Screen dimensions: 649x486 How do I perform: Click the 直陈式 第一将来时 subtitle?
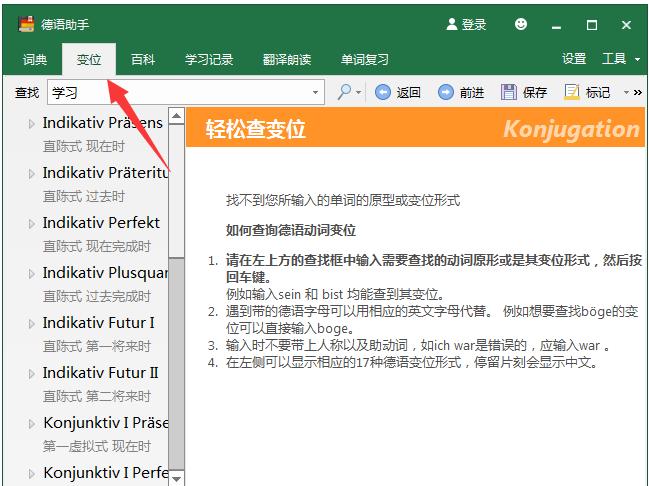point(97,346)
